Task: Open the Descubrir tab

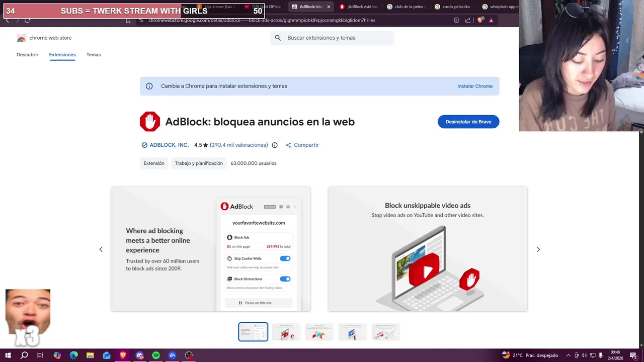Action: 27,55
